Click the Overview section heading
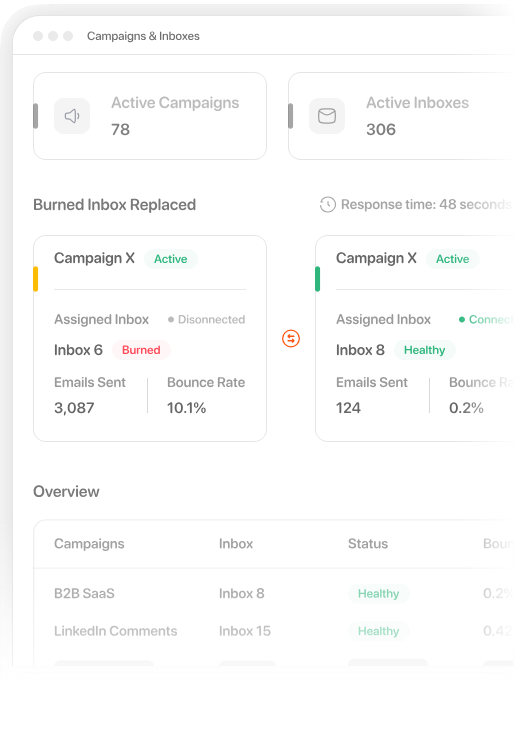Viewport: 516px width, 750px height. coord(66,492)
